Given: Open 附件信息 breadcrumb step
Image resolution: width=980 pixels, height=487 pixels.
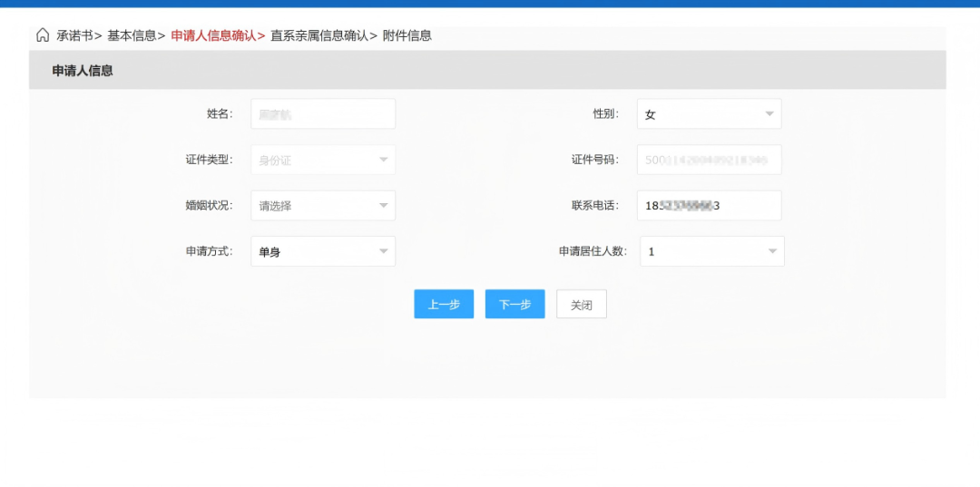Looking at the screenshot, I should coord(407,35).
